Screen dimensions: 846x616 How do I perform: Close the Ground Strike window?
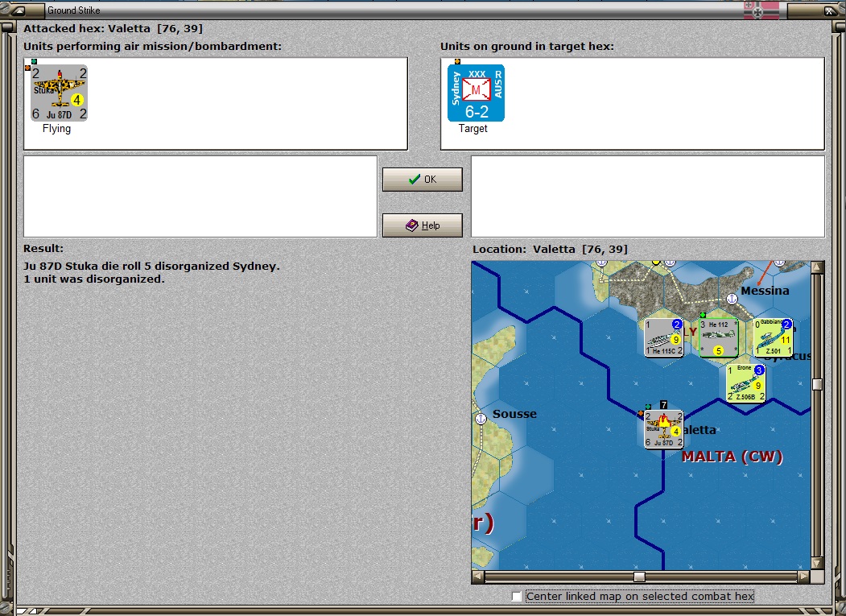click(829, 10)
